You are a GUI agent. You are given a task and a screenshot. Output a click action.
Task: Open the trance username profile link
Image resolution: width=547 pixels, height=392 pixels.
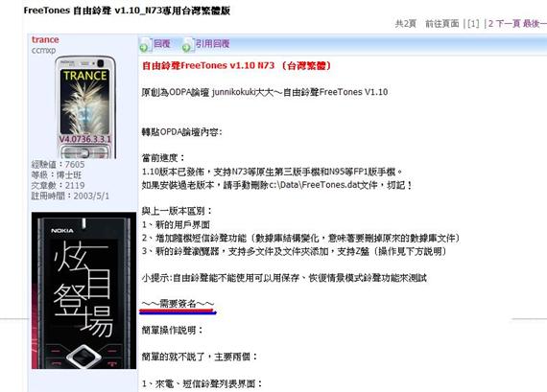click(x=45, y=39)
